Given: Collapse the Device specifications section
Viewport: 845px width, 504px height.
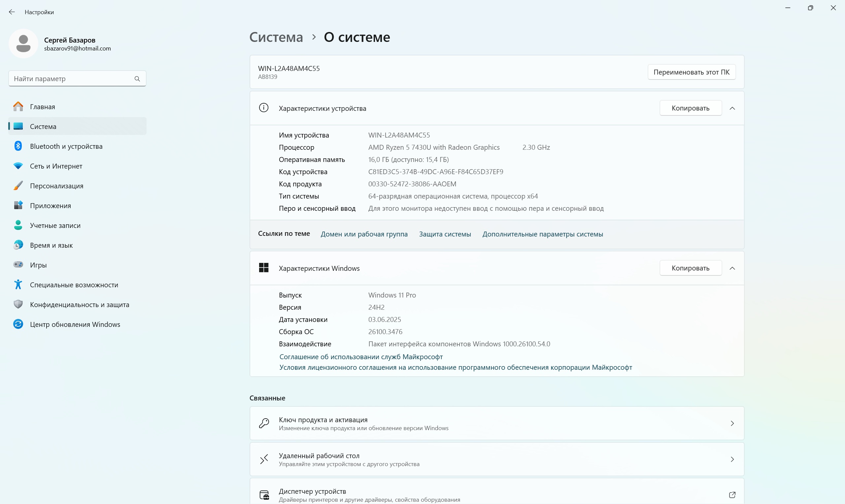Looking at the screenshot, I should pos(732,108).
